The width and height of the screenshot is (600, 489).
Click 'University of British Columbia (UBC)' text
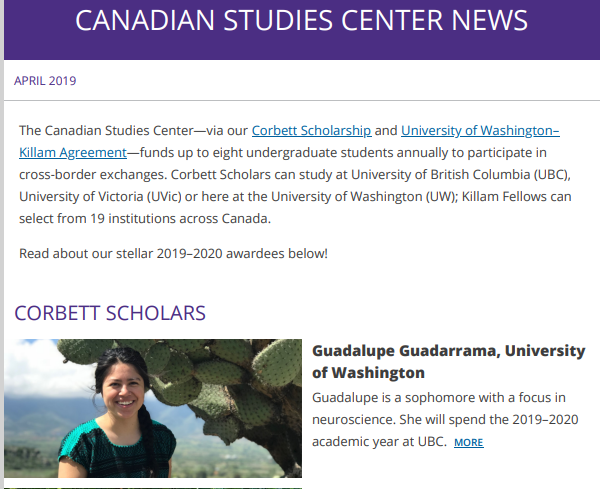click(x=461, y=174)
